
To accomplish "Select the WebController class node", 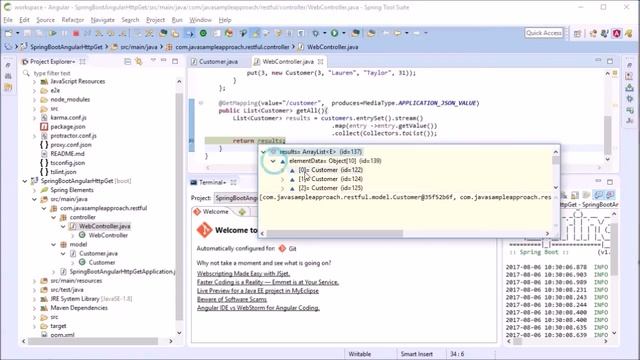I will tap(108, 235).
